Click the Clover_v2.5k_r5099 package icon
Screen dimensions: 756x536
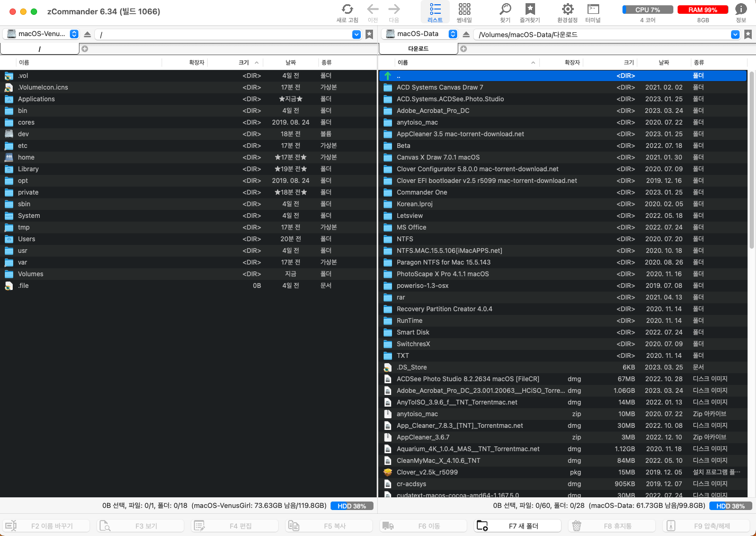pos(387,472)
